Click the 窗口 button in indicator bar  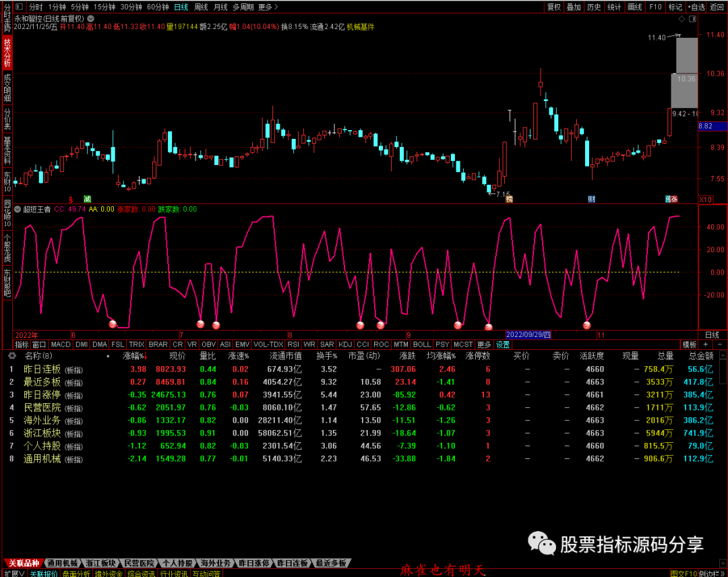click(x=39, y=344)
